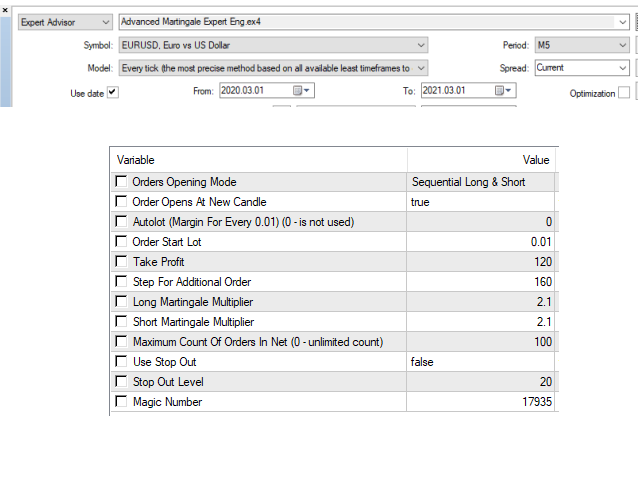The image size is (640, 480).
Task: Check the Step For Additional Order checkbox
Action: [x=121, y=281]
